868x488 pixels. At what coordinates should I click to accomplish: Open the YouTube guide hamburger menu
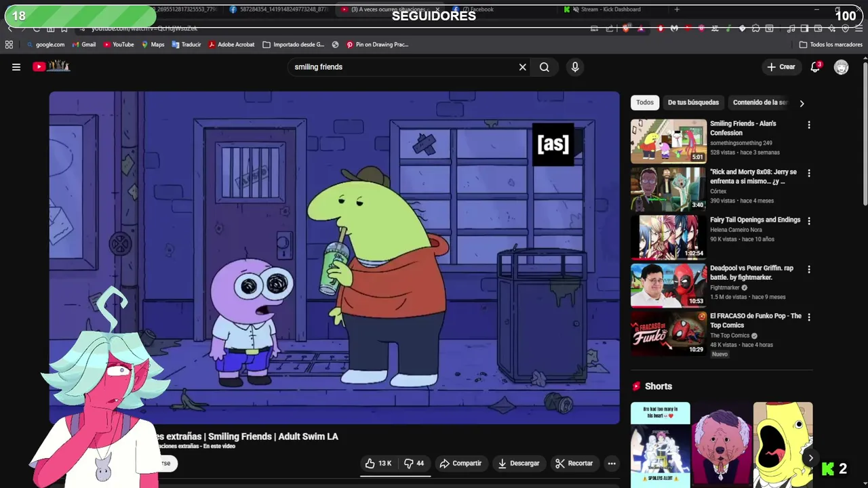[x=16, y=67]
